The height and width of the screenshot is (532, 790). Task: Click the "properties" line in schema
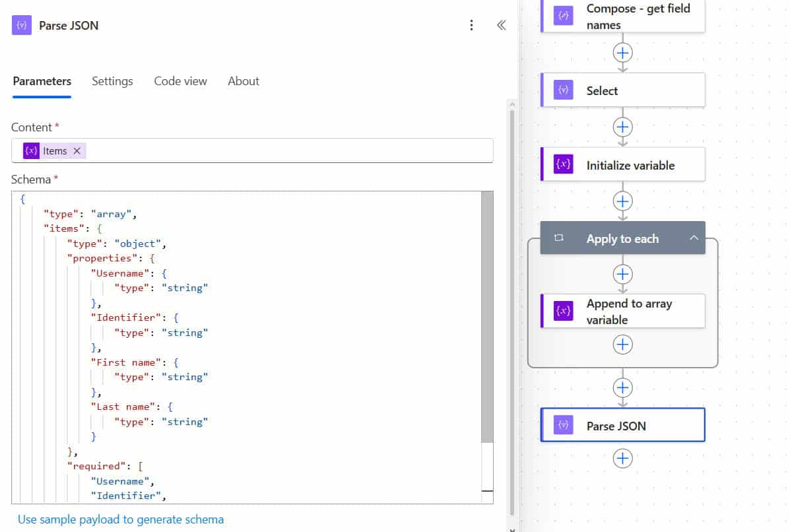pos(112,259)
